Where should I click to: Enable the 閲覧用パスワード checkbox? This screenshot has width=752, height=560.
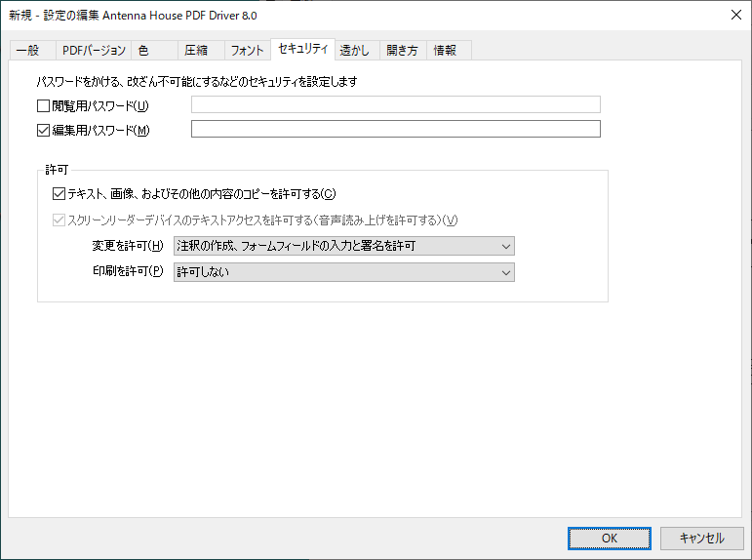(43, 105)
